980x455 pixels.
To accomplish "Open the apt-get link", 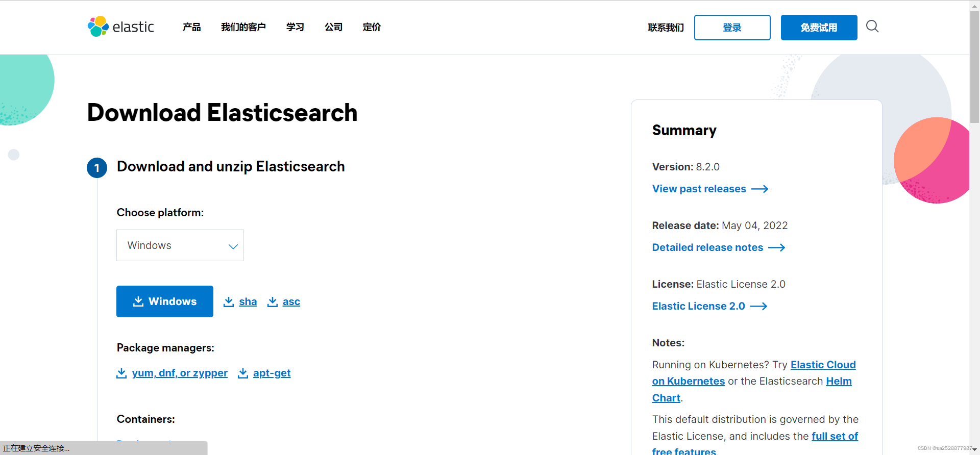I will click(272, 373).
